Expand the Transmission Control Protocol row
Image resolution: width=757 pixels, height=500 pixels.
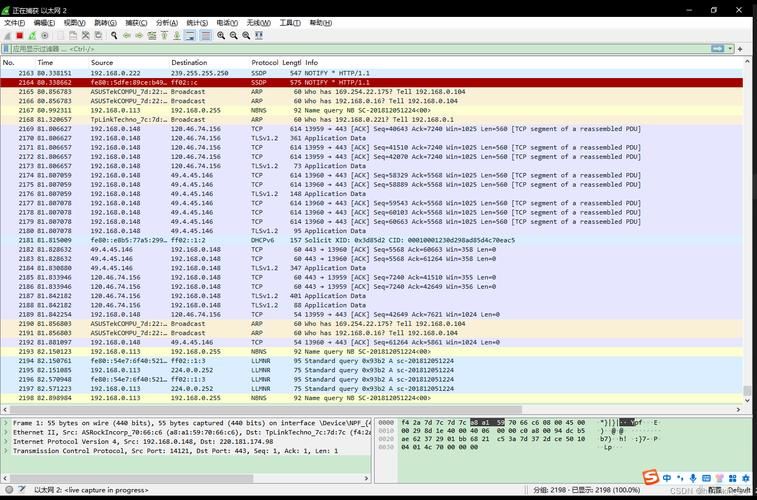point(6,450)
